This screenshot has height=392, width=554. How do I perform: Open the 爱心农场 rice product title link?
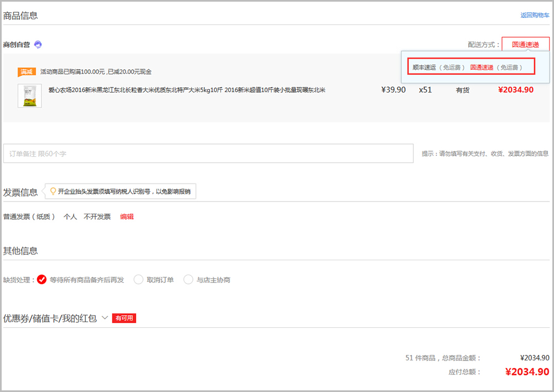pyautogui.click(x=187, y=90)
